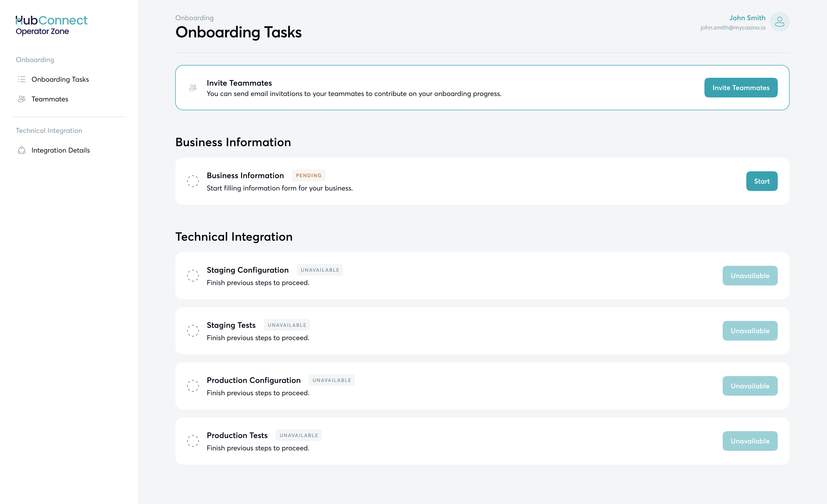Click the user avatar icon
Image resolution: width=827 pixels, height=504 pixels.
(x=779, y=22)
